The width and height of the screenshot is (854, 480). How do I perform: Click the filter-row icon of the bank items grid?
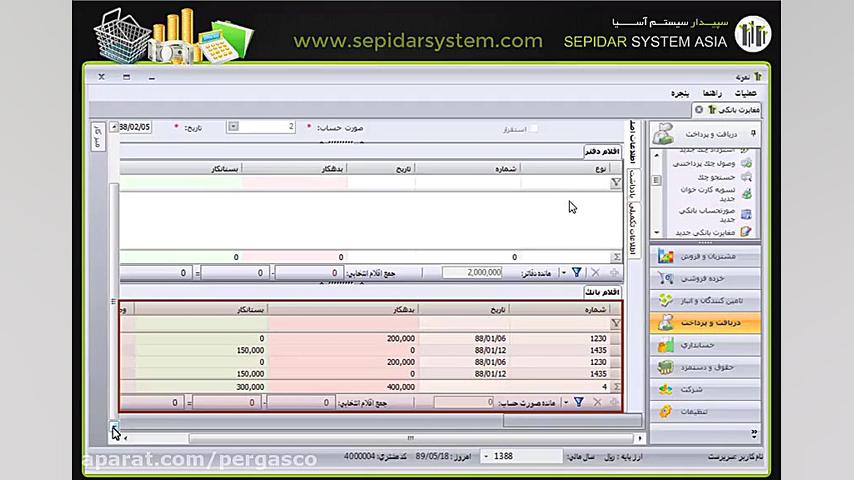(615, 324)
